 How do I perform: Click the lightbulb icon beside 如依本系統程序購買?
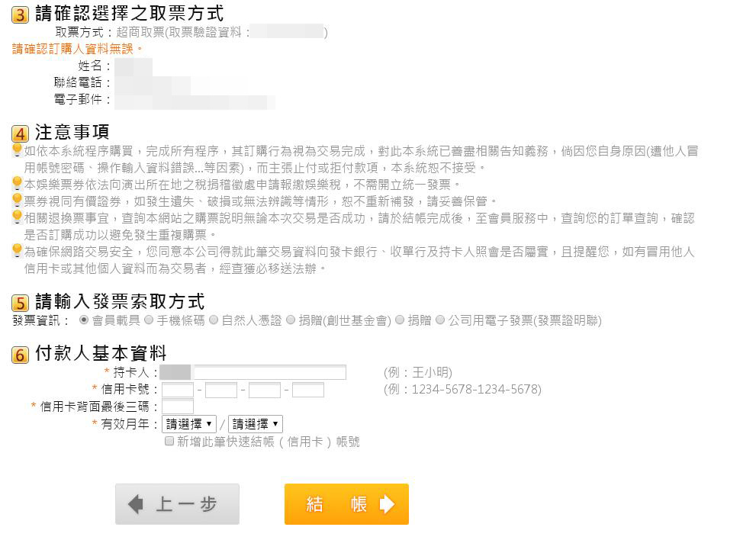click(x=18, y=150)
